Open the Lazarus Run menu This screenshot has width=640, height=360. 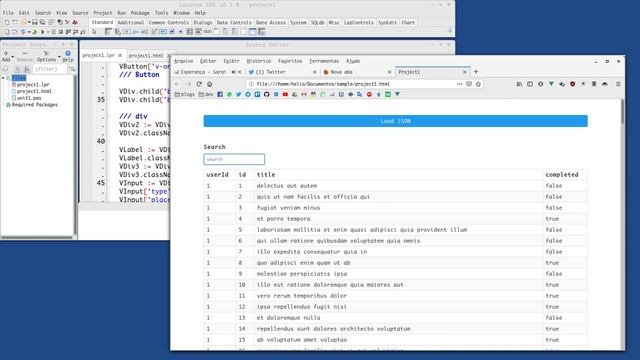tap(122, 13)
